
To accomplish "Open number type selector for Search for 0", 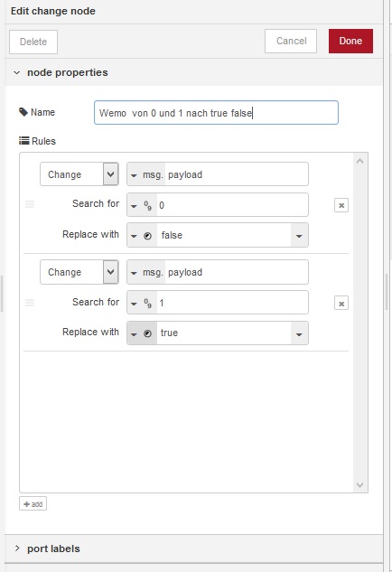I will (142, 205).
